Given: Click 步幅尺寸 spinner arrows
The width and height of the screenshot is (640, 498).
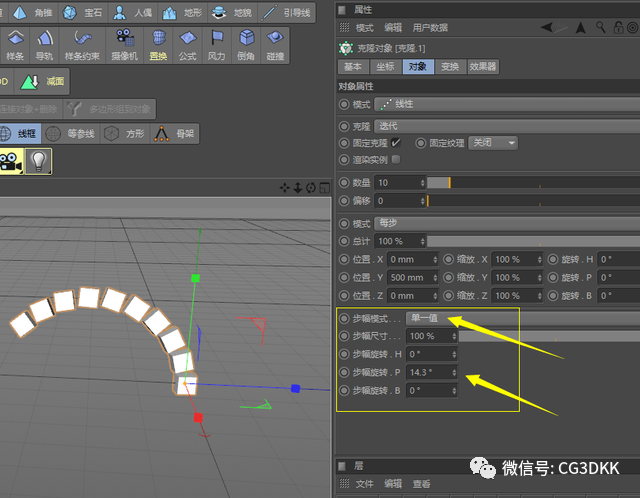Looking at the screenshot, I should (x=454, y=336).
